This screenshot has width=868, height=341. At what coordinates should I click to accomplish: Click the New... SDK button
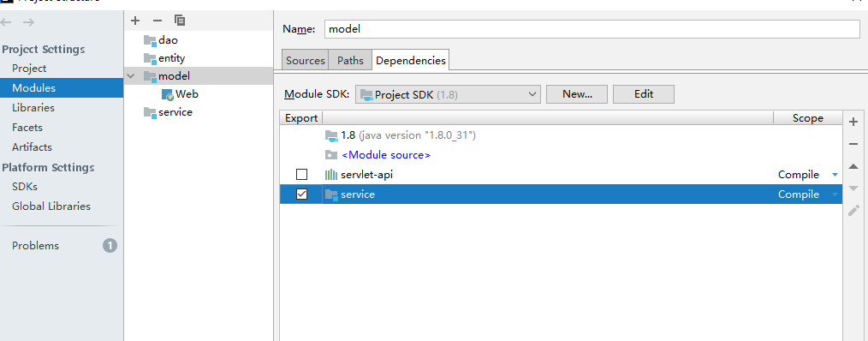(577, 94)
